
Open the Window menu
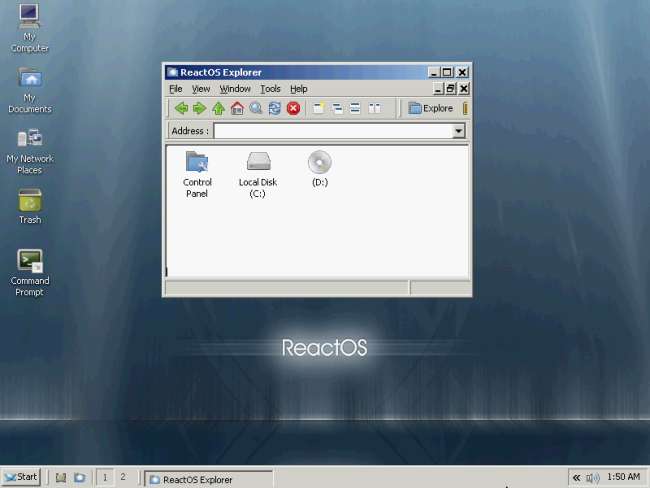pyautogui.click(x=235, y=89)
